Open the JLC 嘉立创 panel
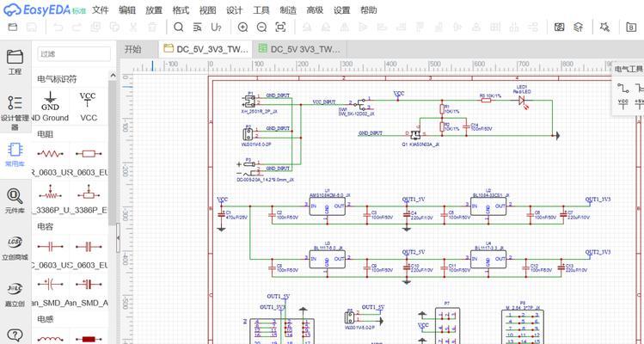 (x=15, y=294)
